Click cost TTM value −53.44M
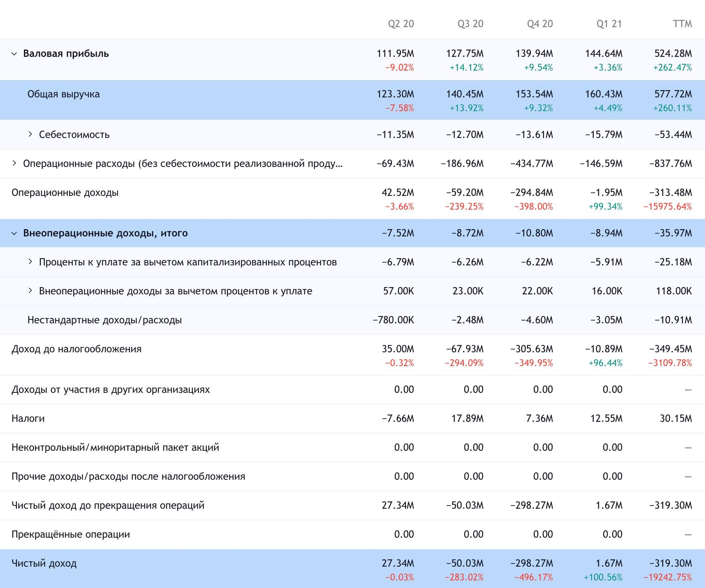Viewport: 705px width, 588px height. click(673, 135)
